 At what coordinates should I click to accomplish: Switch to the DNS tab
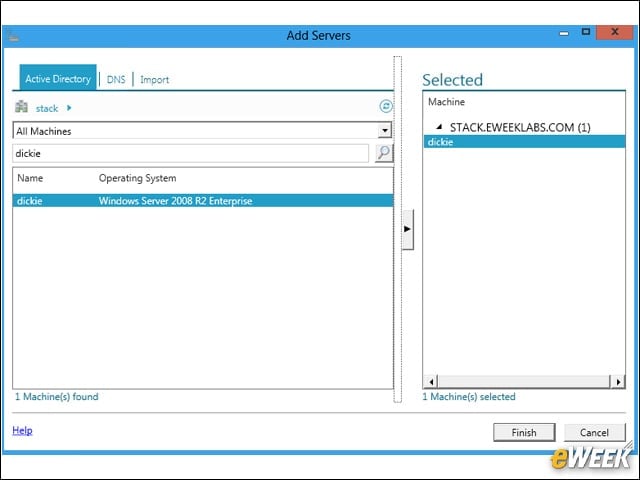(116, 79)
